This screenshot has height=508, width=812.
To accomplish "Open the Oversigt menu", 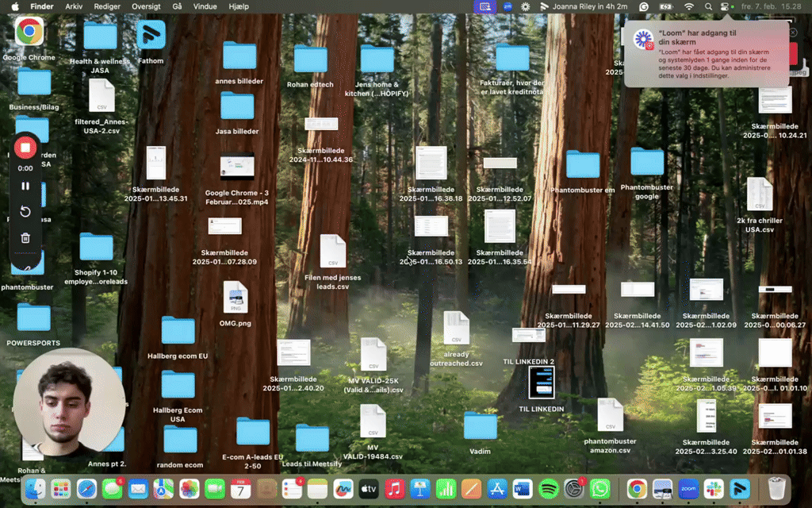I will point(145,6).
